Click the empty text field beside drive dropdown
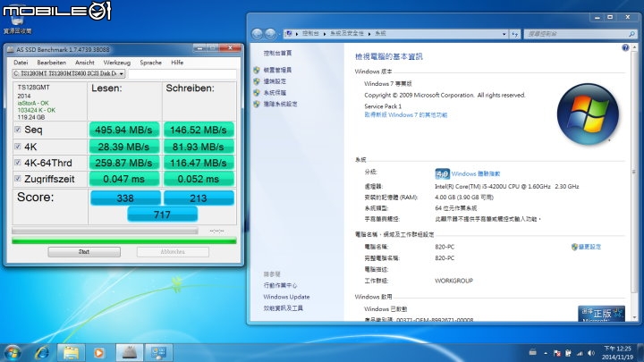This screenshot has height=362, width=644. 182,73
